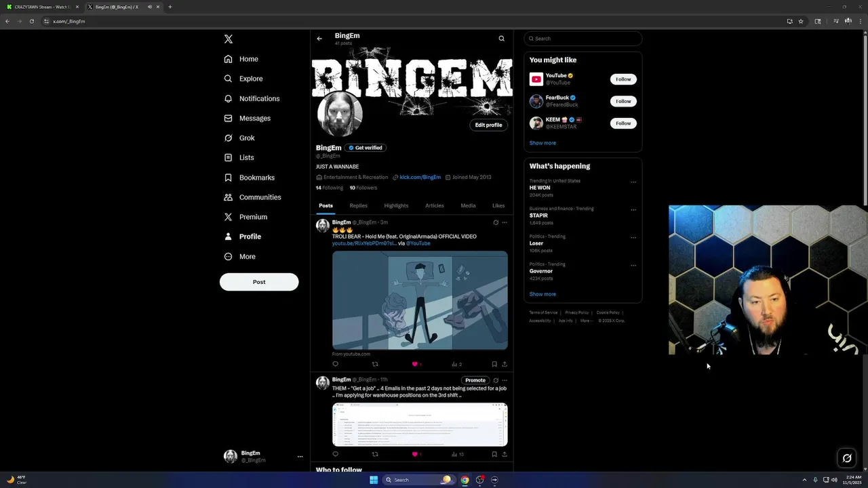Open Grok from sidebar

point(239,138)
